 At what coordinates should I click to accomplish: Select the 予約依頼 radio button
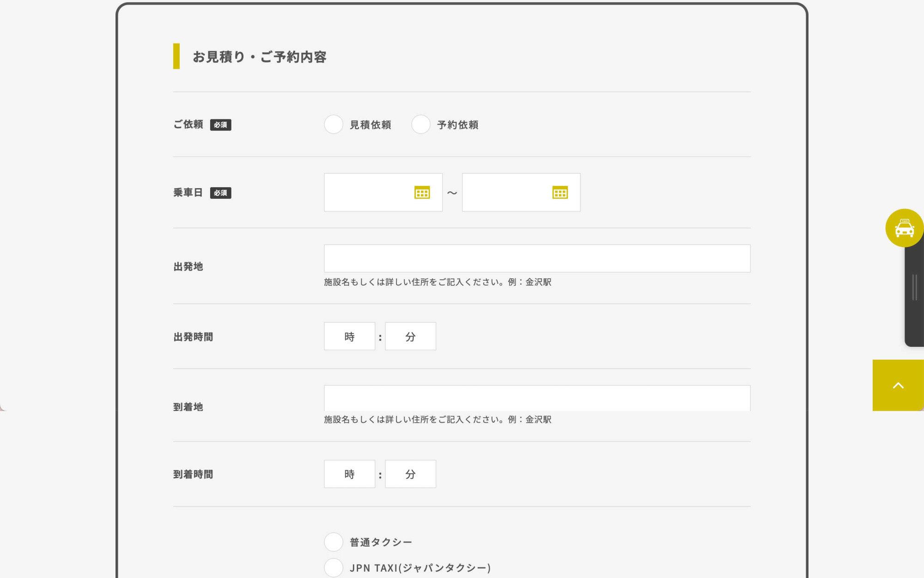420,124
